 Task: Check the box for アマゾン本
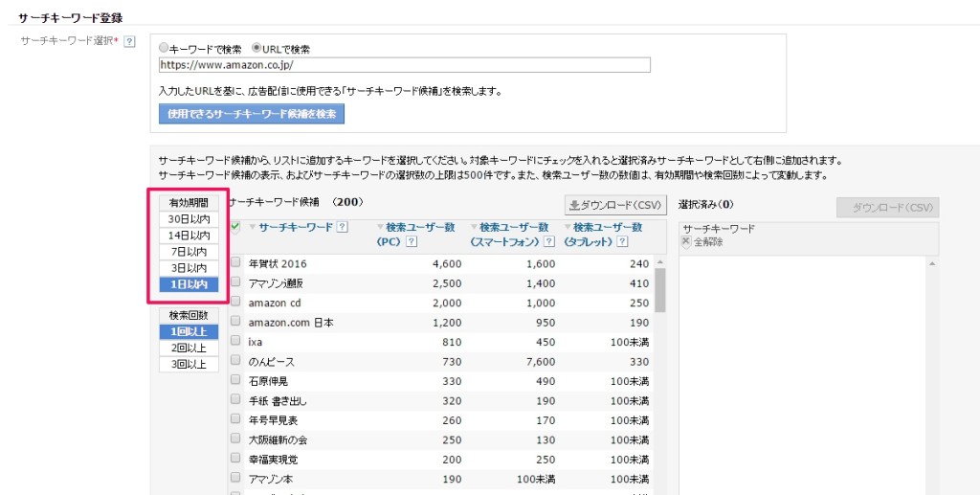click(235, 478)
